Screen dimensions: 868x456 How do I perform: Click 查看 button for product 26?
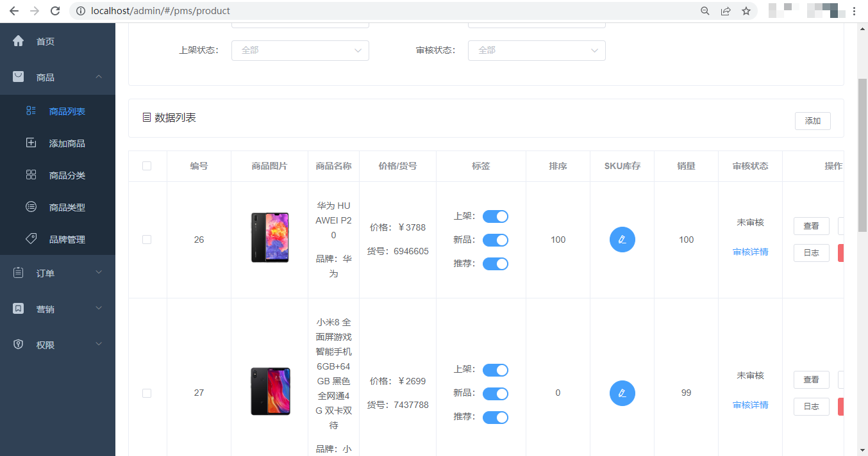(811, 226)
